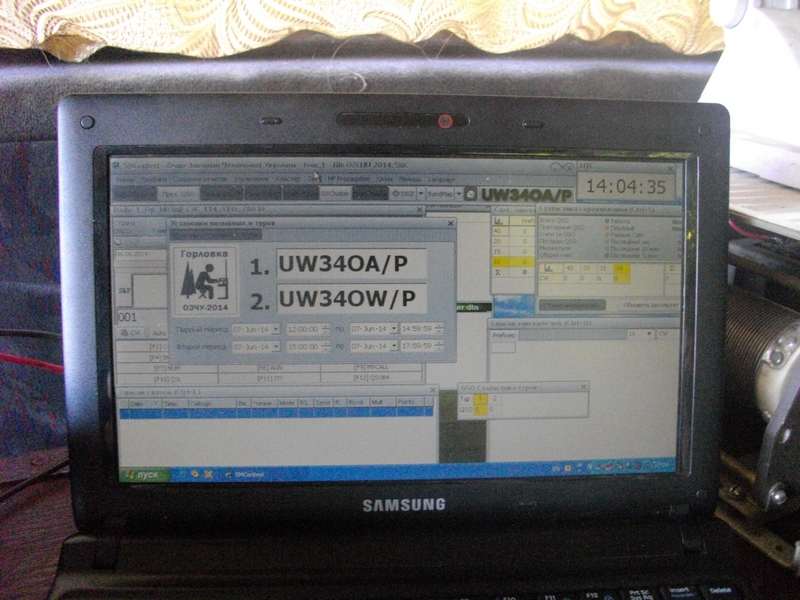
Task: Click the Gorlovka OZChU-2014 operator logo
Action: [205, 281]
